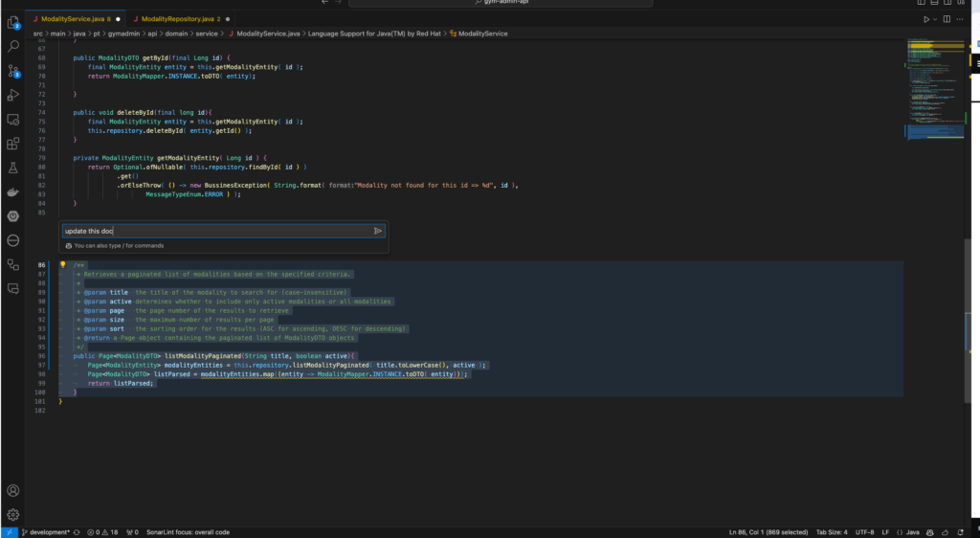Click the 'development*' git branch indicator
980x538 pixels.
pyautogui.click(x=46, y=532)
